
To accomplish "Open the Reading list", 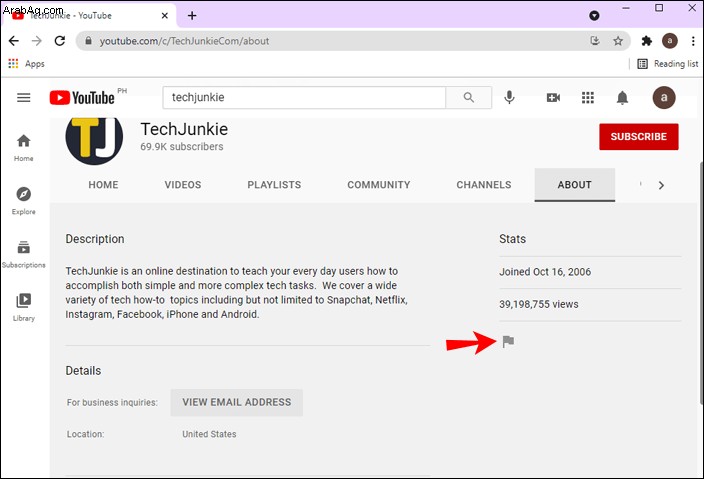I will pos(668,64).
